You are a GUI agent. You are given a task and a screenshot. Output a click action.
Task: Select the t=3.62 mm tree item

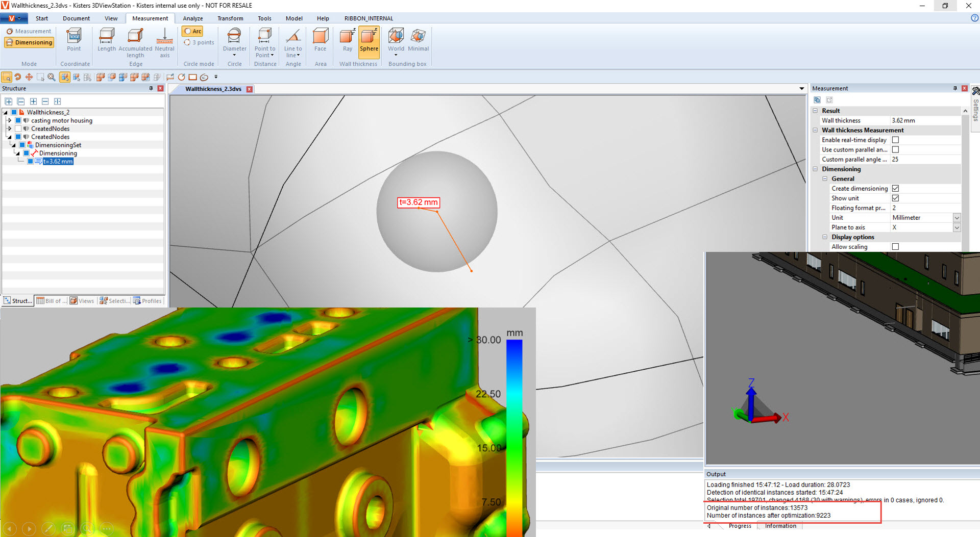point(58,162)
